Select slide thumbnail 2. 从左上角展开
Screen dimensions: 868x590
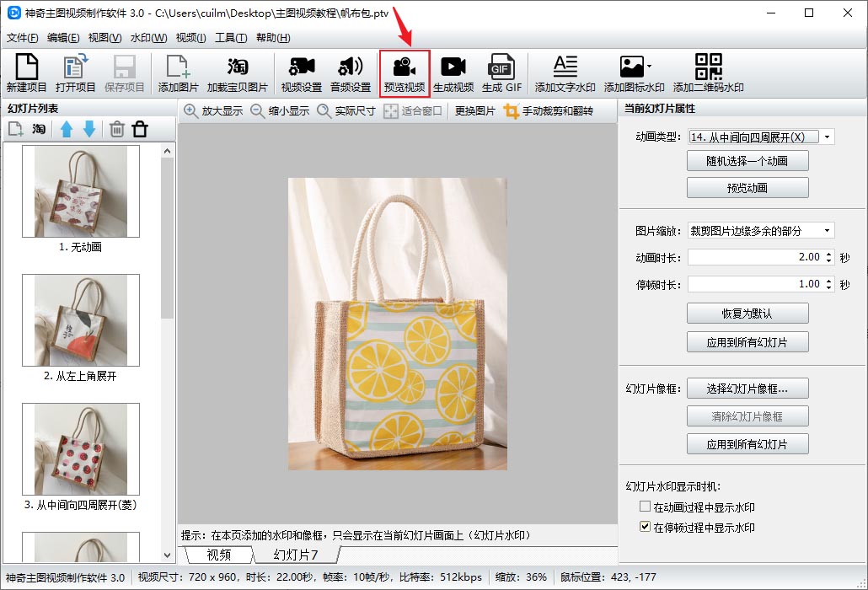(81, 320)
